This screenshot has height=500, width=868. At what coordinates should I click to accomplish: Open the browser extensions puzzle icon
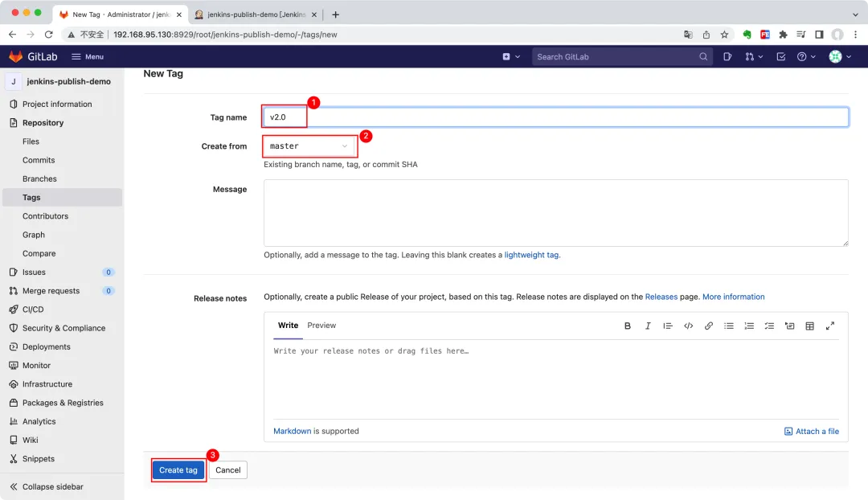[x=783, y=35]
